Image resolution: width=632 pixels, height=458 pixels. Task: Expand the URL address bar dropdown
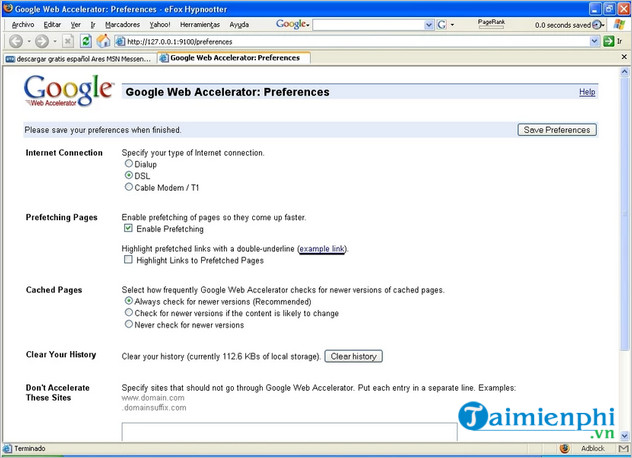594,41
